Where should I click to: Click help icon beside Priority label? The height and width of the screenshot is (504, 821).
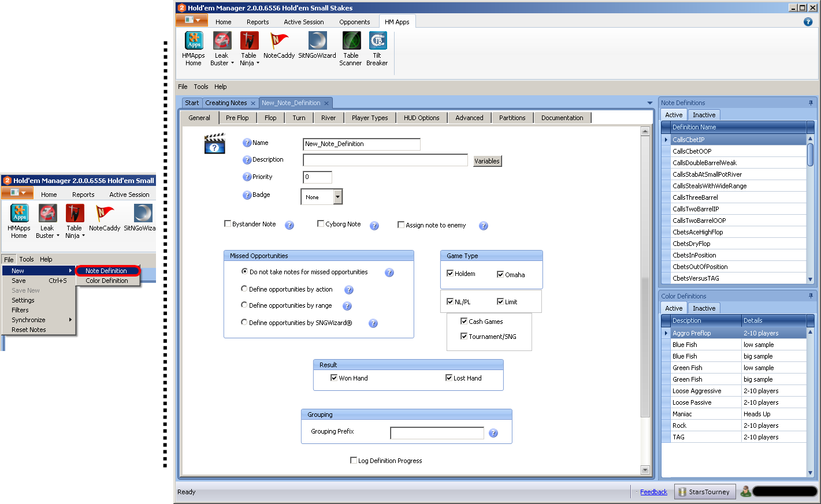(x=247, y=177)
